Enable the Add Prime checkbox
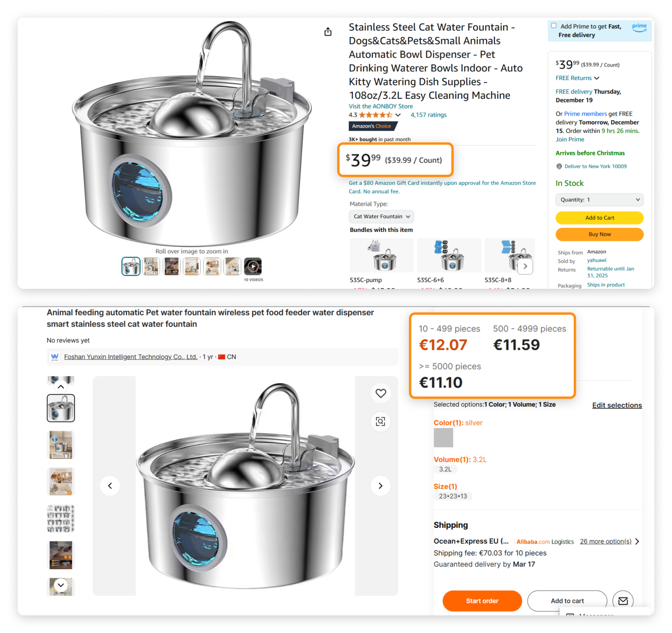The width and height of the screenshot is (672, 633). (x=554, y=25)
